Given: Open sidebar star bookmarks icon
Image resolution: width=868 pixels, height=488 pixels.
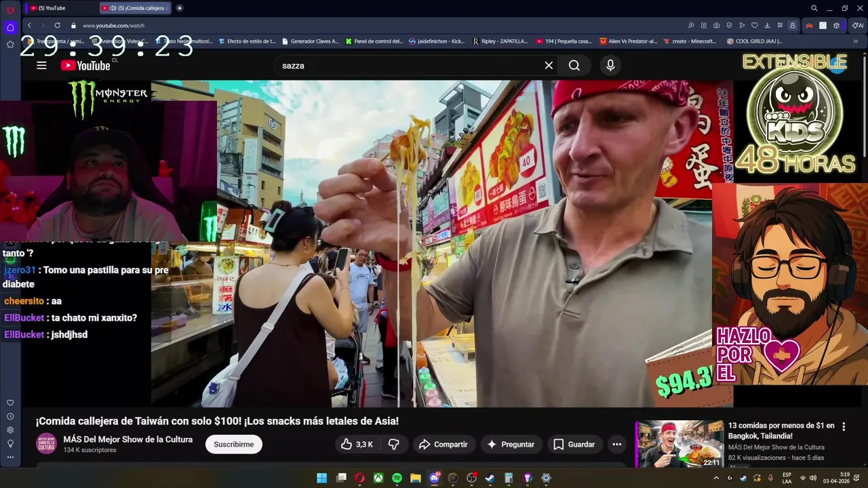Looking at the screenshot, I should tap(10, 44).
